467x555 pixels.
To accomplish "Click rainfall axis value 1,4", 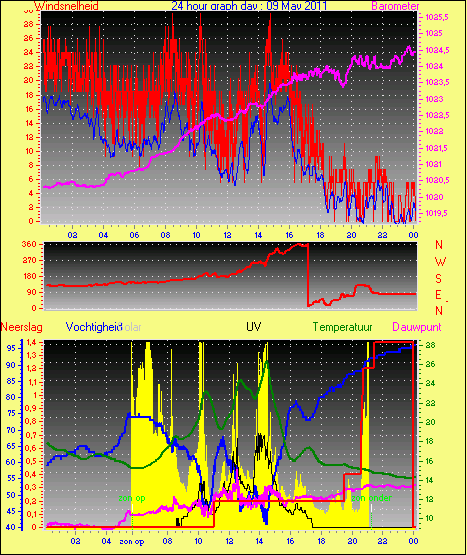I will point(32,342).
